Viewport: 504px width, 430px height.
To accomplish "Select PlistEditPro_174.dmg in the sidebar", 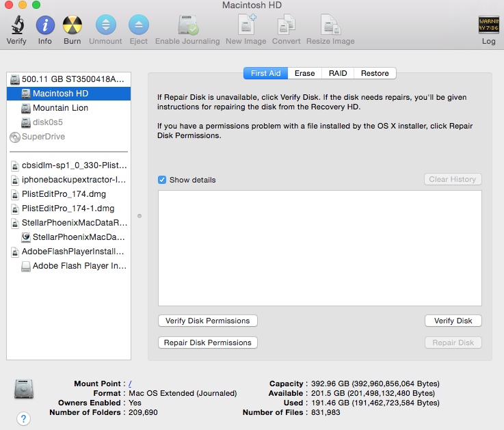I will pyautogui.click(x=69, y=194).
